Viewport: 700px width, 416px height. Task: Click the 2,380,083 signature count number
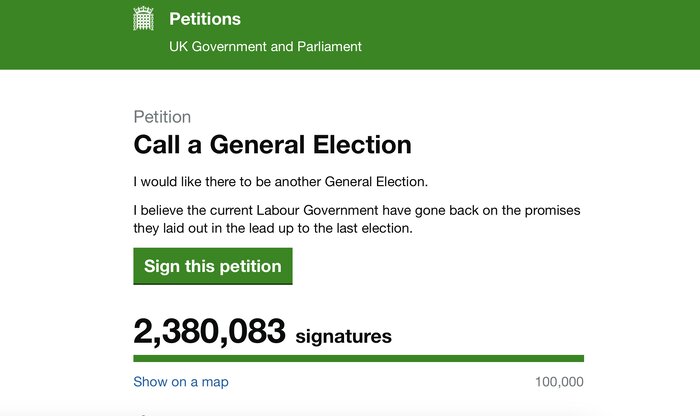(x=209, y=331)
